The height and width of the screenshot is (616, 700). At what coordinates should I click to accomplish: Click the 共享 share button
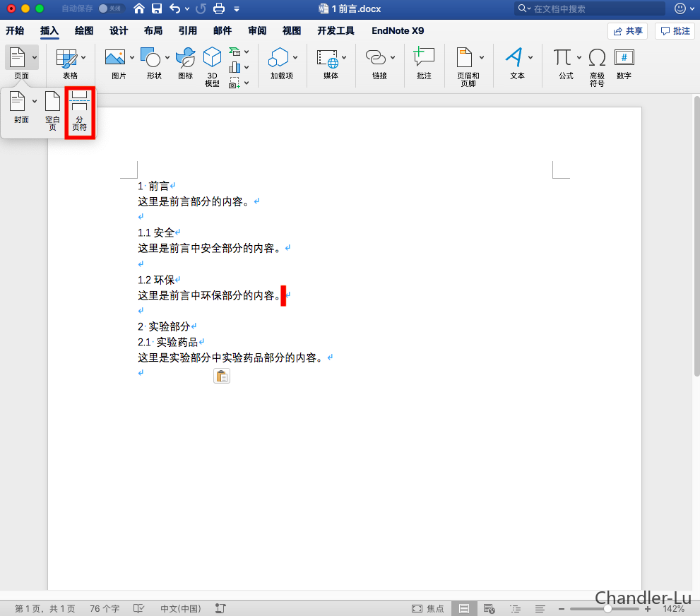click(628, 31)
